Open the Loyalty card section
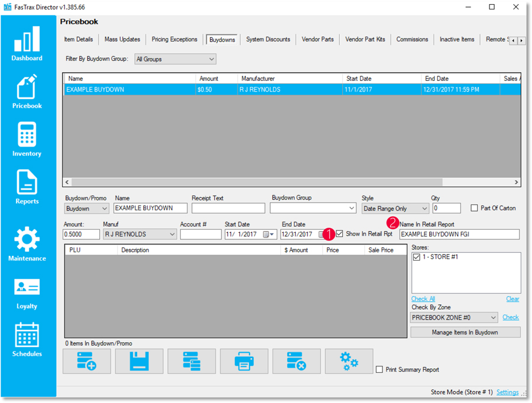532x403 pixels. 27,294
